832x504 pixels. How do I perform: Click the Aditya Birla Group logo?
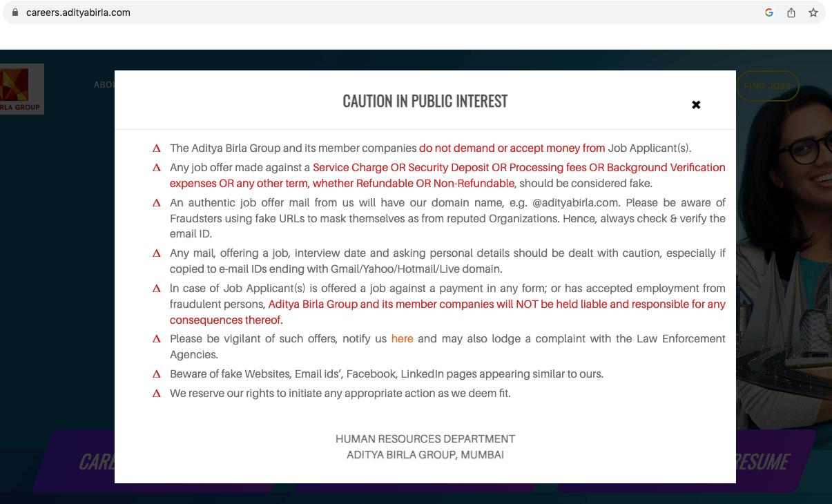point(22,89)
